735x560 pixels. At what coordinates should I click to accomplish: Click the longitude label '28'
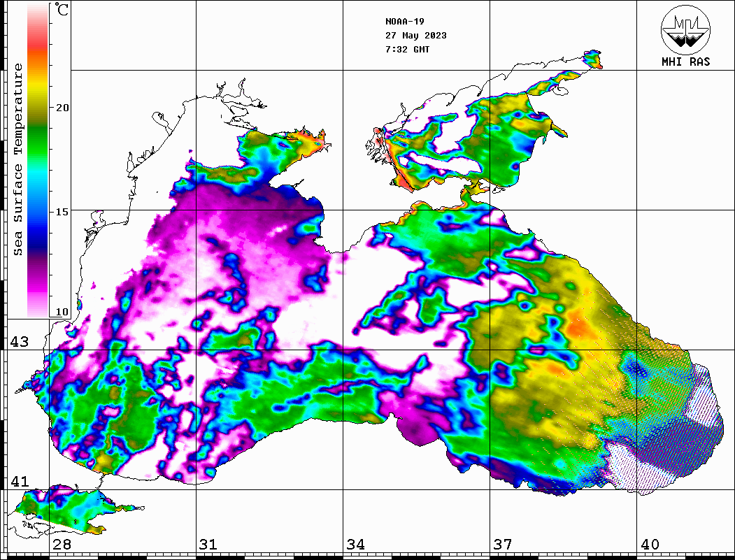[62, 544]
